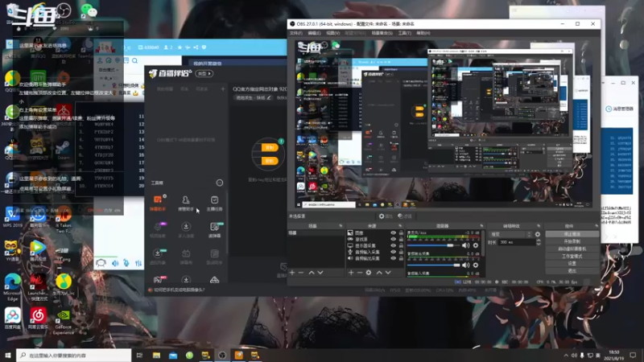Remove the selected source in OBS
This screenshot has height=362, width=644.
pyautogui.click(x=360, y=273)
